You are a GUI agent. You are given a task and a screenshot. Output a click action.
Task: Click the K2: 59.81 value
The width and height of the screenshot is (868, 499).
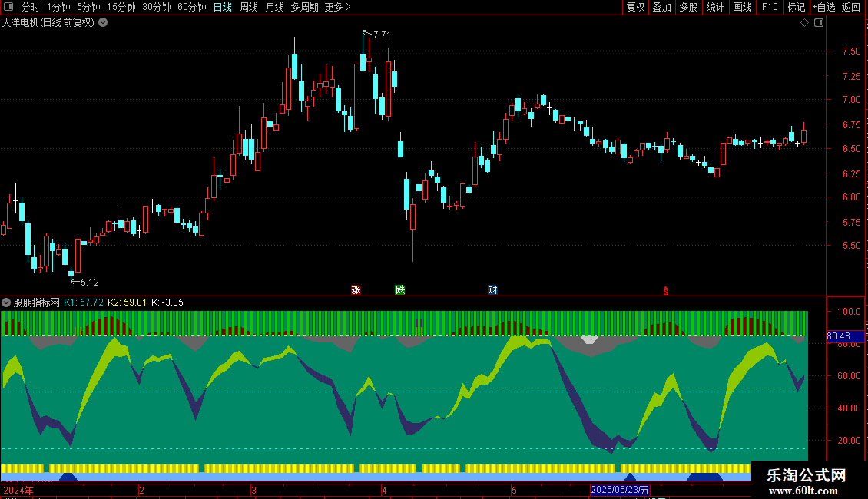coord(127,302)
